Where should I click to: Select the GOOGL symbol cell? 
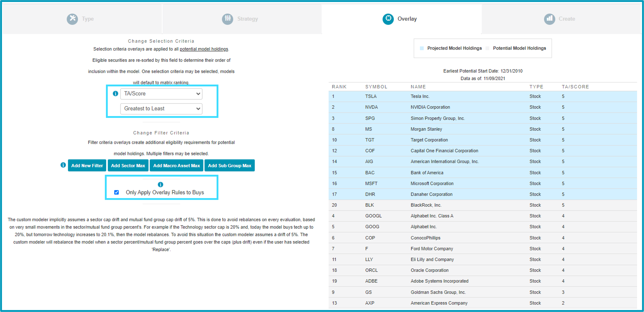click(373, 216)
